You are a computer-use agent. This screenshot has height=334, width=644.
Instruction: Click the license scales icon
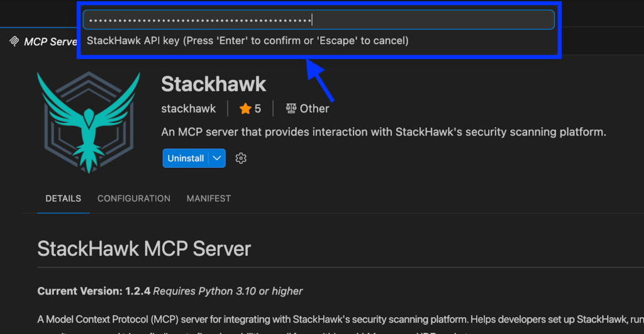click(x=291, y=108)
